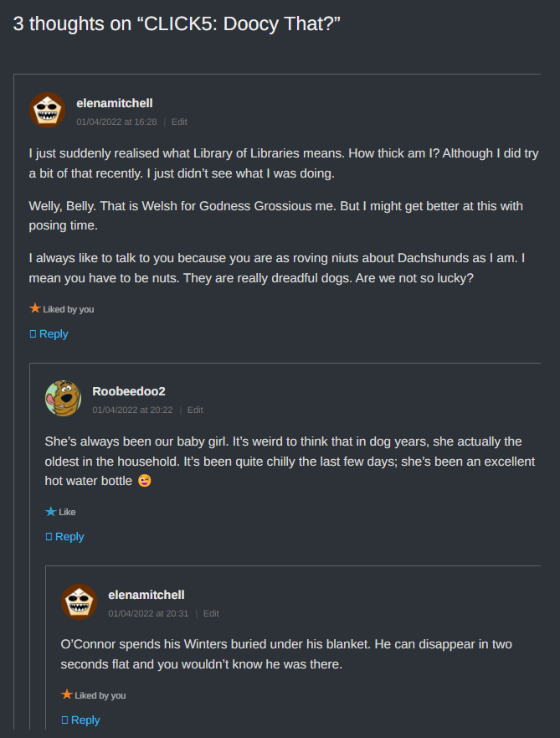Viewport: 560px width, 738px height.
Task: Click elenamitchell's avatar on nested reply
Action: tap(79, 601)
